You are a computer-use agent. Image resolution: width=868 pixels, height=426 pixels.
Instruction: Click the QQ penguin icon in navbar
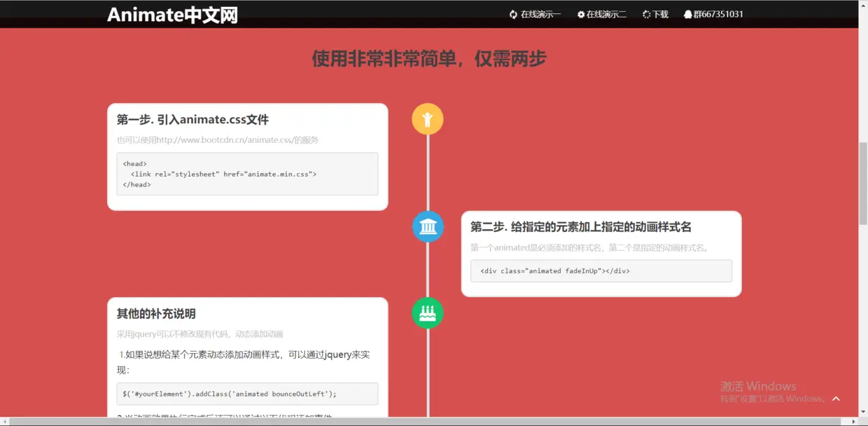pos(687,14)
